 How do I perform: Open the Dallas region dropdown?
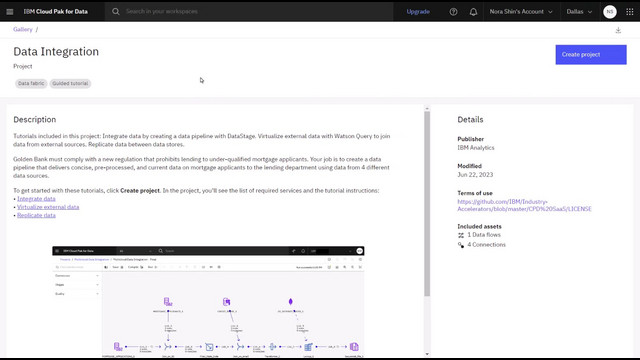tap(579, 12)
